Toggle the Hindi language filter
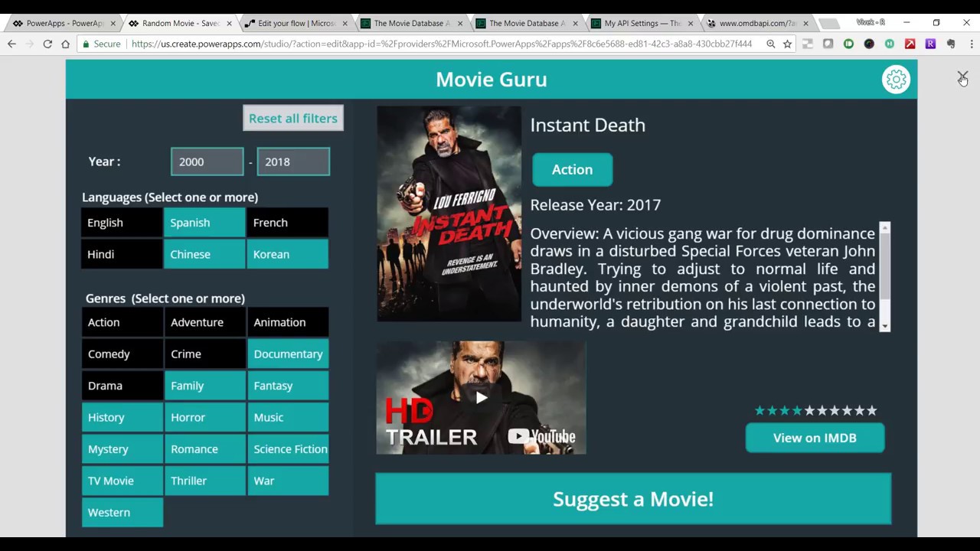Image resolution: width=980 pixels, height=551 pixels. (122, 254)
